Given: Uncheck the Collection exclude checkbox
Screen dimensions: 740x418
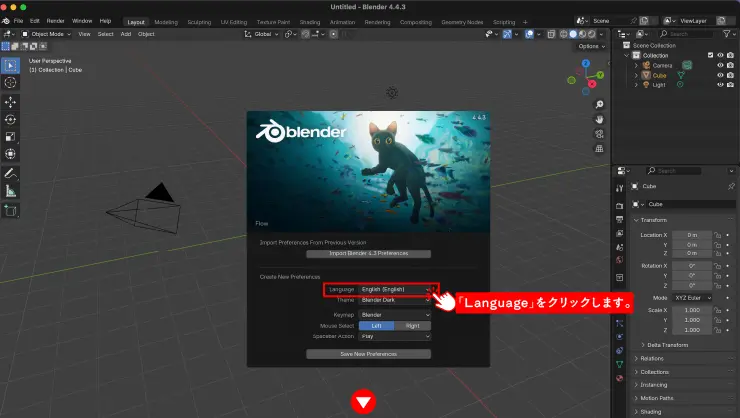Looking at the screenshot, I should coord(710,55).
